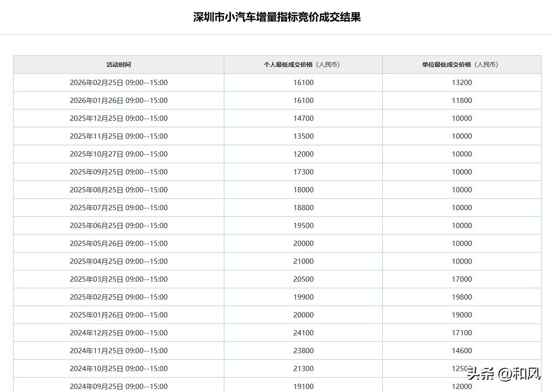Click personal price 20000 in the 2025年01月26日 row
Screen dimensions: 552x392
coord(303,315)
